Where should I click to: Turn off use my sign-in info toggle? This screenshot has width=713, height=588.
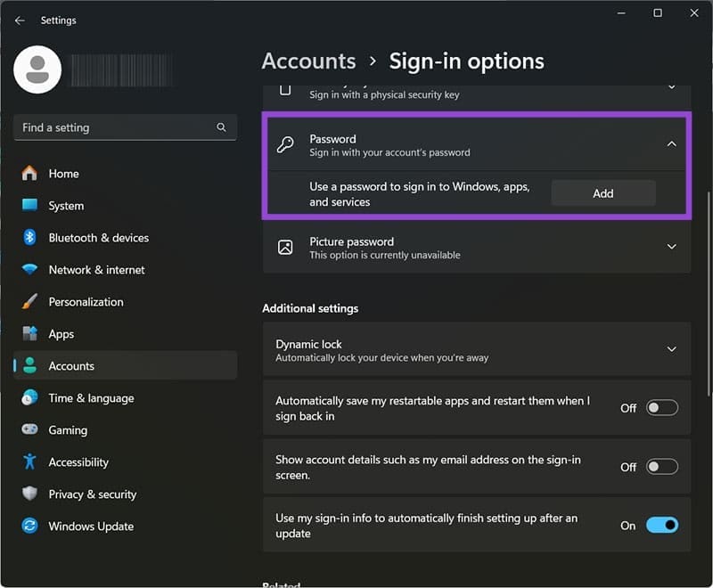661,526
